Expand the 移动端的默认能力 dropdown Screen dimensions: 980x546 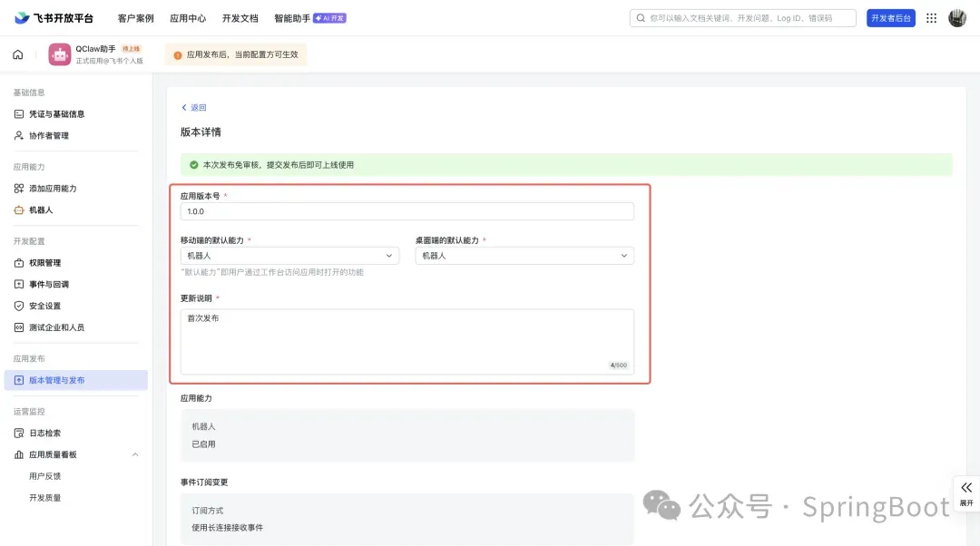[289, 256]
